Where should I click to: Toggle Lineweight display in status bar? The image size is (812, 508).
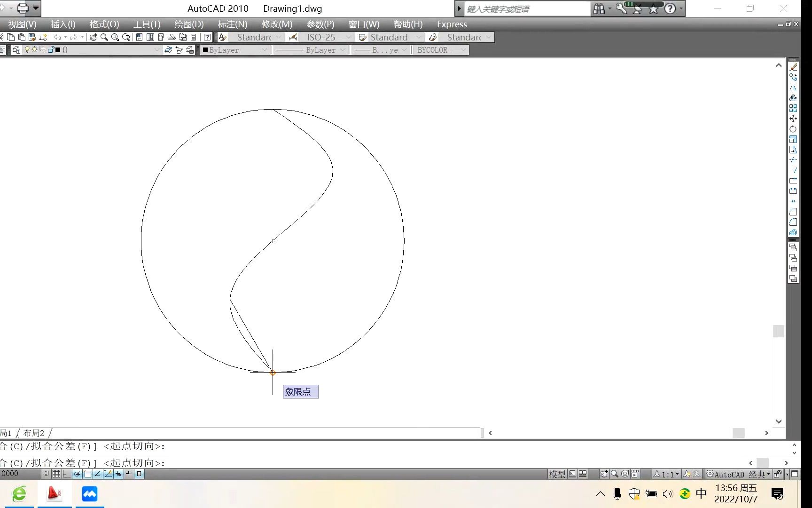click(129, 474)
